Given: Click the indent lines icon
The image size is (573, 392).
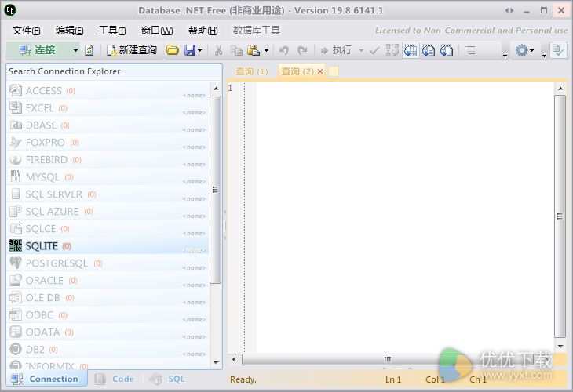Looking at the screenshot, I should point(470,50).
